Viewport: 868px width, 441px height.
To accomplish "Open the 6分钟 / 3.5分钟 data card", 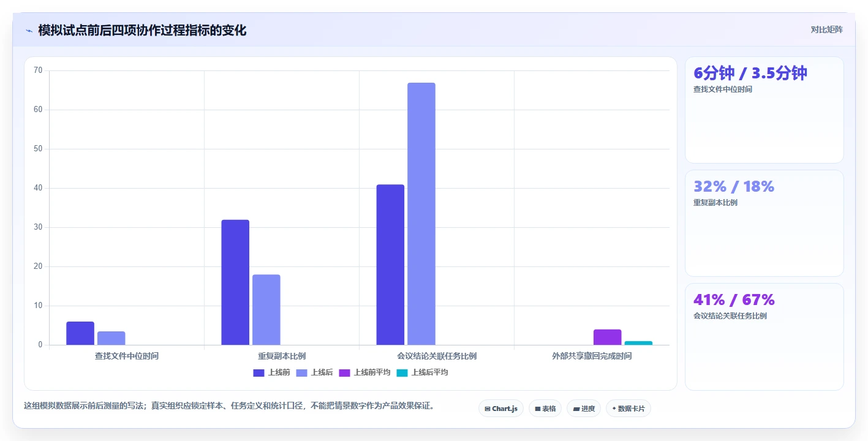I will [764, 110].
